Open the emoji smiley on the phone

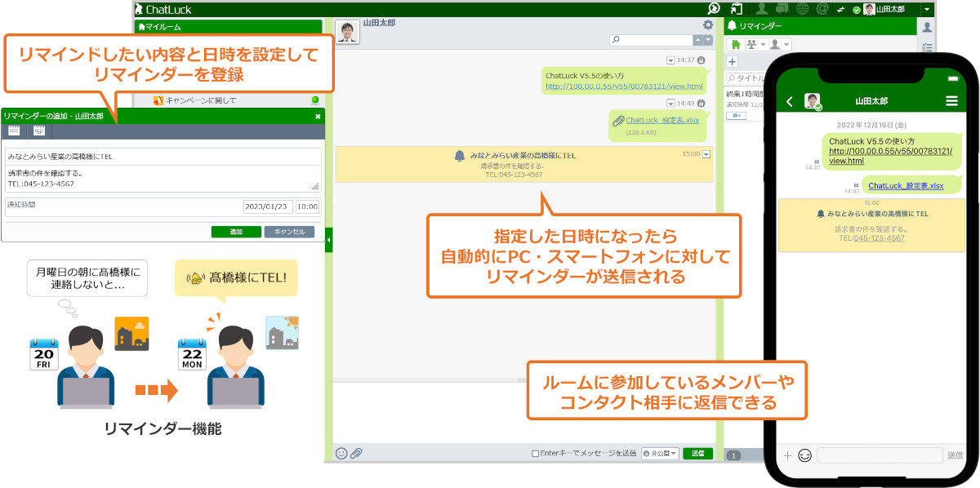[804, 455]
